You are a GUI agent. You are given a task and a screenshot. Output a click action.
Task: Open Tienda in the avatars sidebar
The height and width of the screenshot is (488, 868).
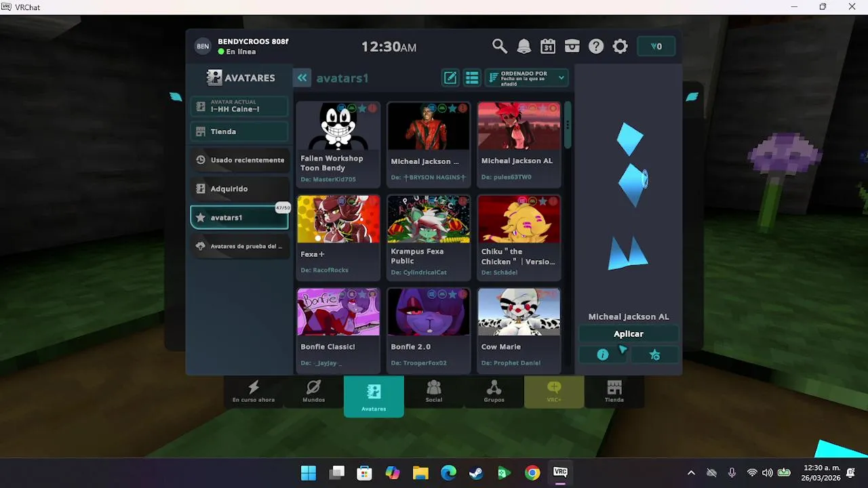click(x=239, y=131)
